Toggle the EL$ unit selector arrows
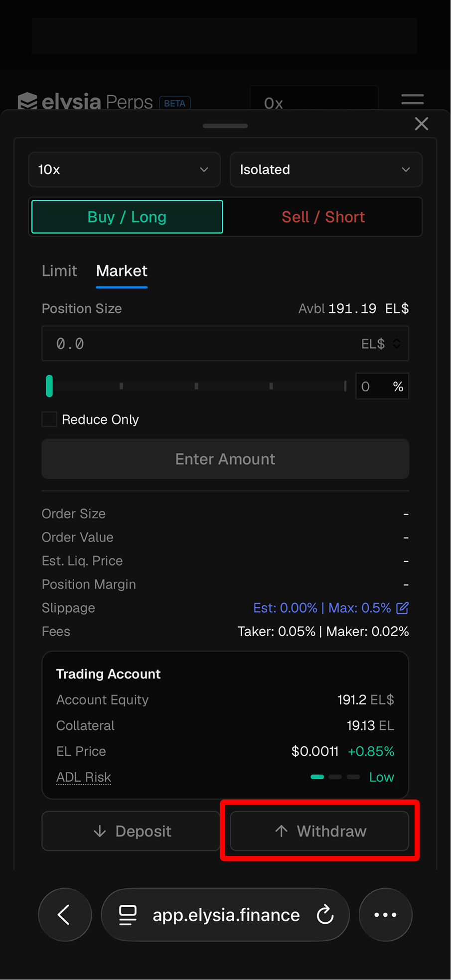Screen dimensions: 451x980 pyautogui.click(x=396, y=343)
